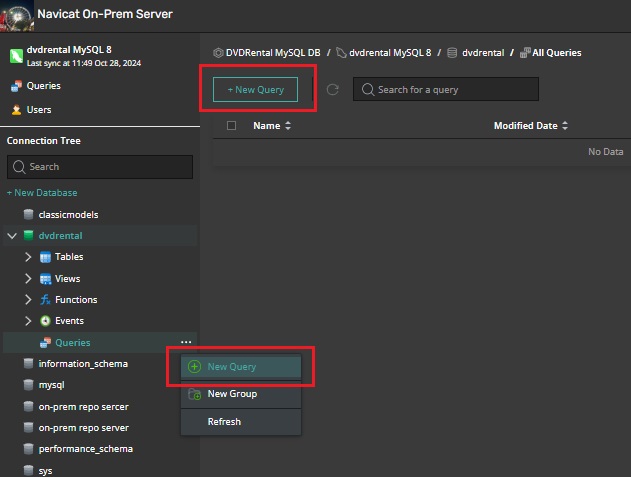Click the mysql database icon
Viewport: 631px width, 477px height.
28,385
